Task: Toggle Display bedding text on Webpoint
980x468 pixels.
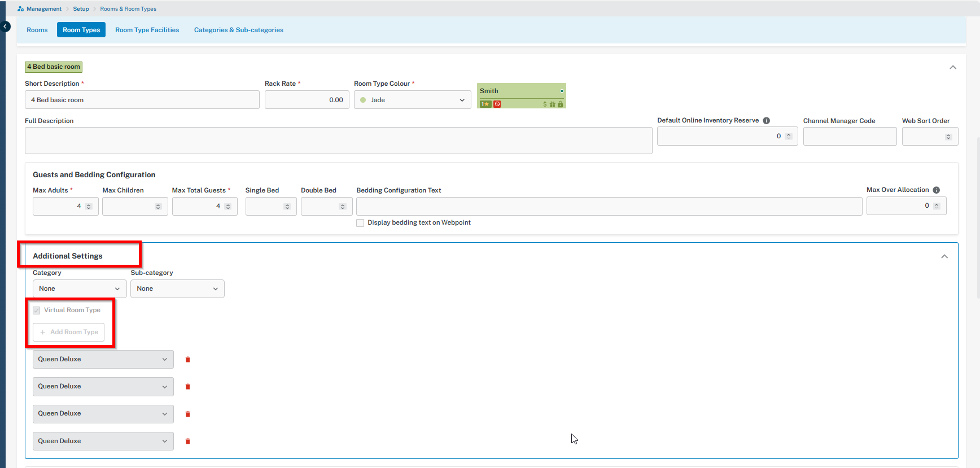Action: point(360,223)
